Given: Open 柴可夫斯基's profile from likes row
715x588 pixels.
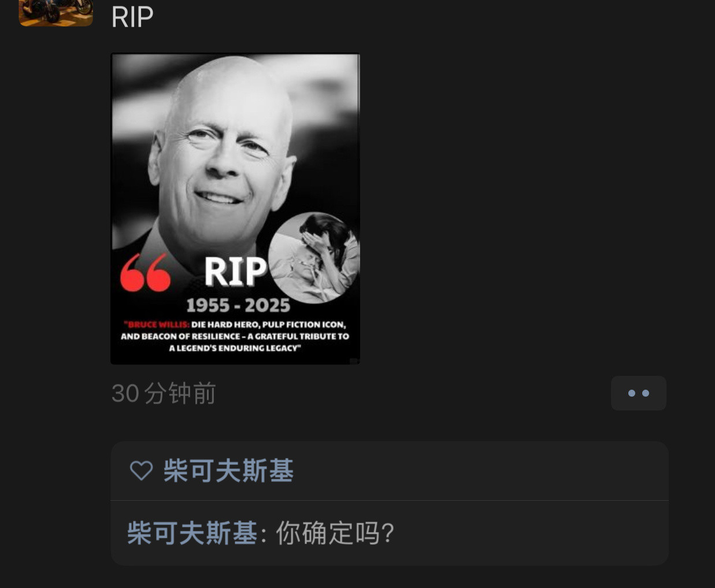Looking at the screenshot, I should (228, 471).
